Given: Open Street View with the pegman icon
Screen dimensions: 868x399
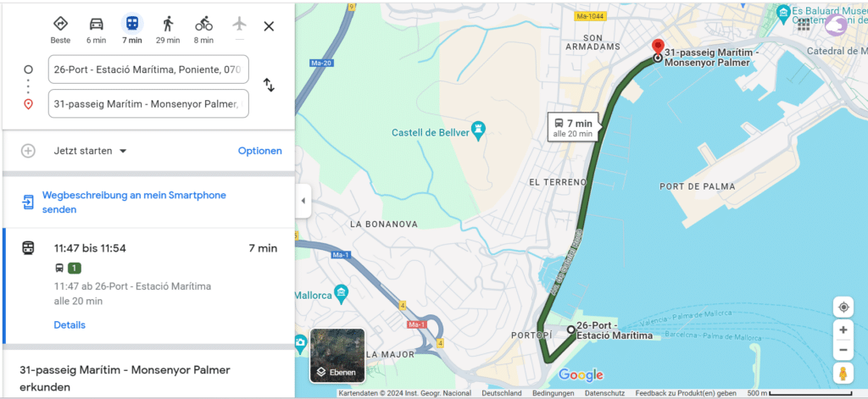Looking at the screenshot, I should coord(843,374).
